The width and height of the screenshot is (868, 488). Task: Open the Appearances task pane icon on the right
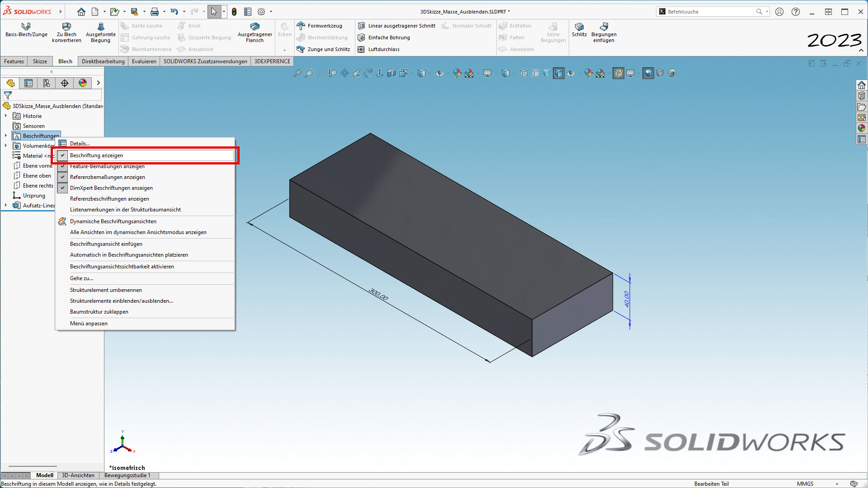pyautogui.click(x=862, y=128)
